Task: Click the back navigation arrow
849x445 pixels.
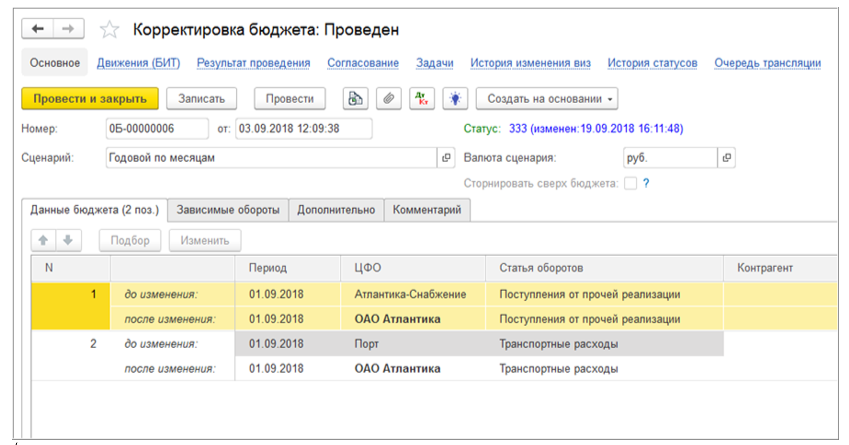Action: 40,30
